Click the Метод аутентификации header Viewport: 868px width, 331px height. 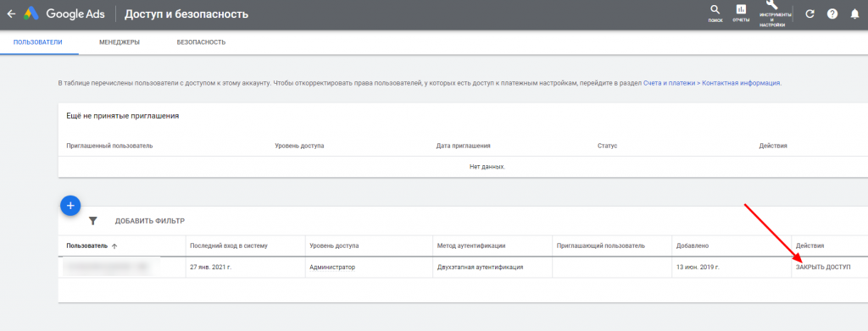click(x=471, y=245)
